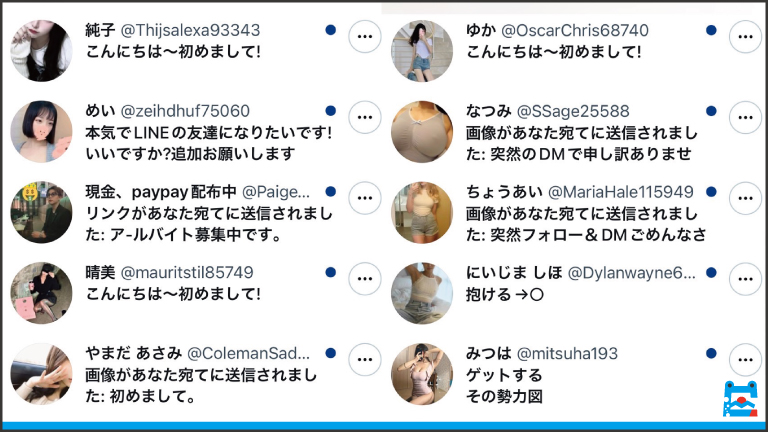Show more options for 晴美's conversation
The width and height of the screenshot is (768, 432).
[365, 279]
